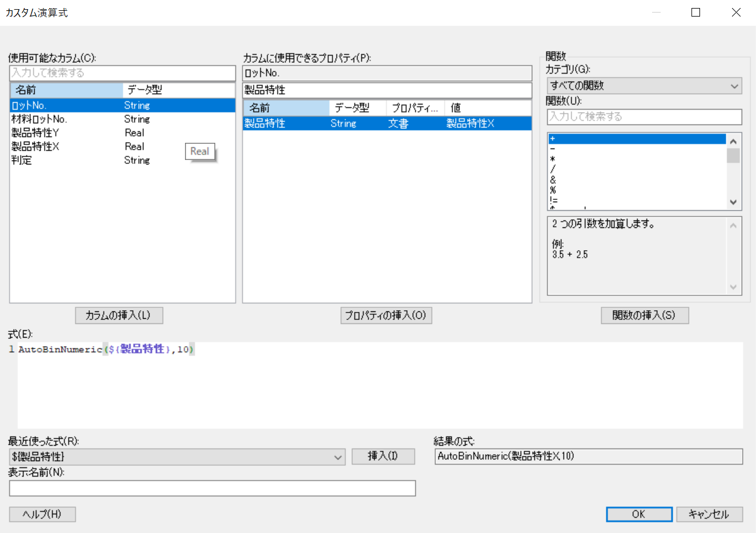Sort columns by データ型 header
Image resolution: width=756 pixels, height=533 pixels.
(x=179, y=90)
